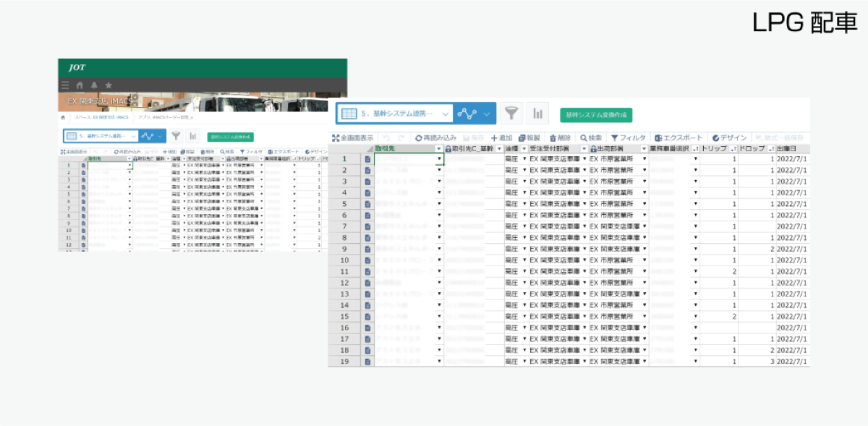Click the star favorites icon in the header bar
Viewport: 868px width, 426px height.
[x=109, y=85]
